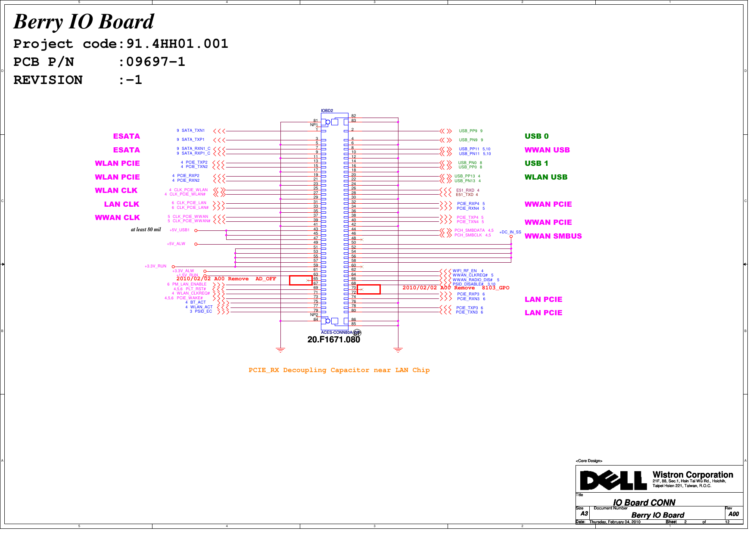Click the PSID_DISABLE# net name
The width and height of the screenshot is (756, 534).
[468, 284]
